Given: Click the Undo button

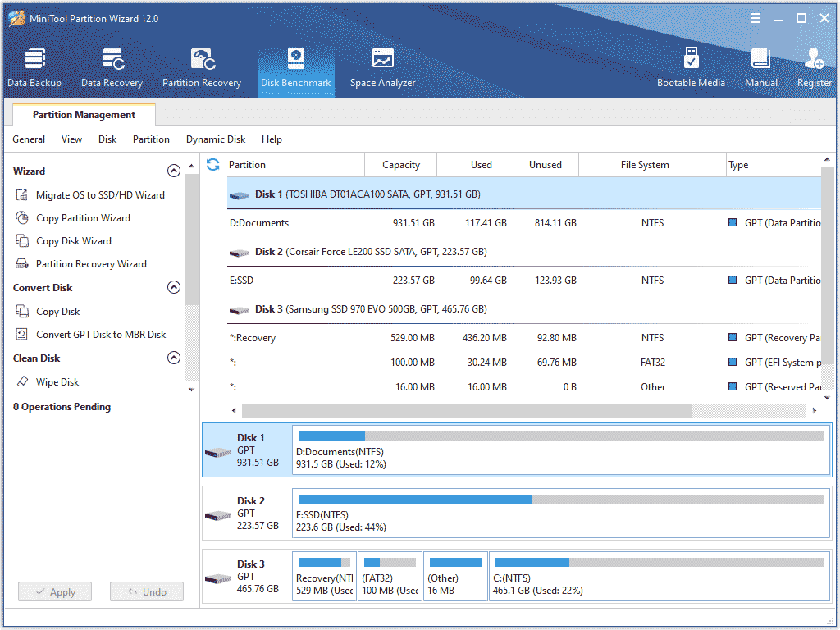Looking at the screenshot, I should coord(146,591).
